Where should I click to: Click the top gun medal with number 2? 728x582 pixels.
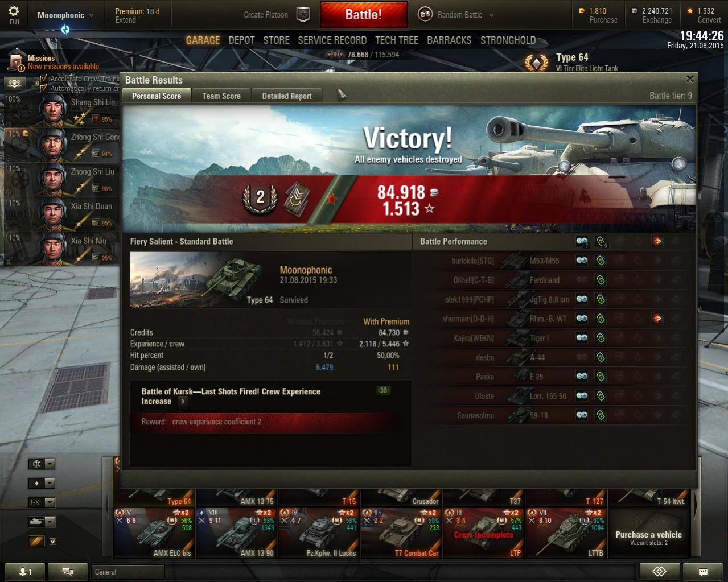coord(260,197)
